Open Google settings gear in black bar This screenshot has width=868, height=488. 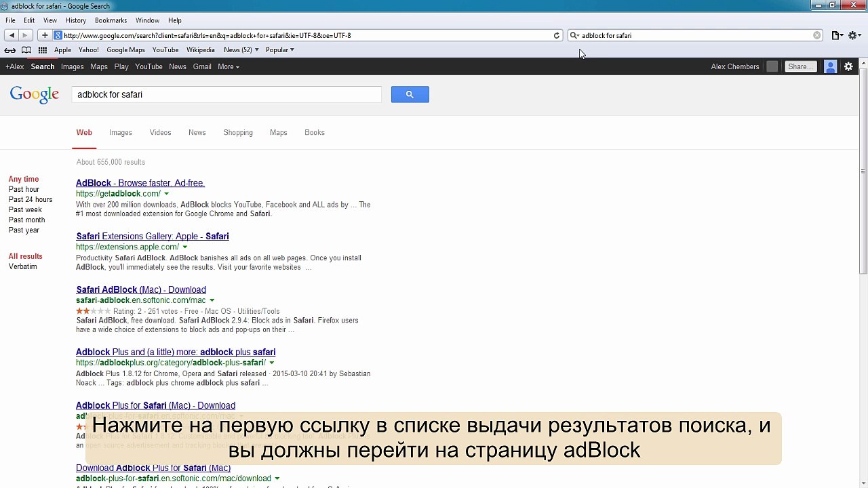(x=848, y=66)
